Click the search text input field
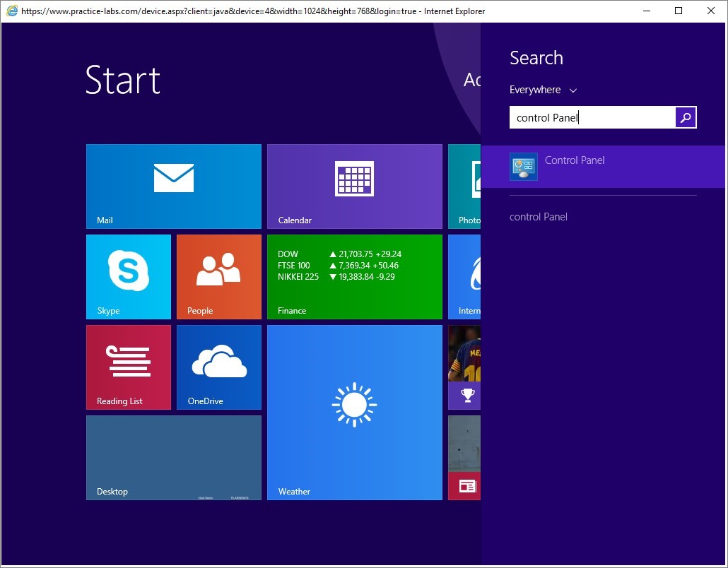 pos(592,118)
